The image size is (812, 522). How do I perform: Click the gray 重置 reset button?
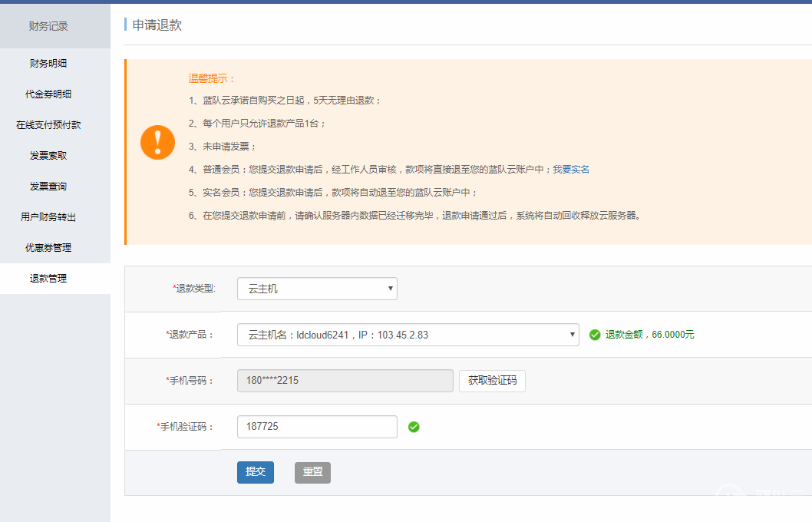(x=312, y=472)
